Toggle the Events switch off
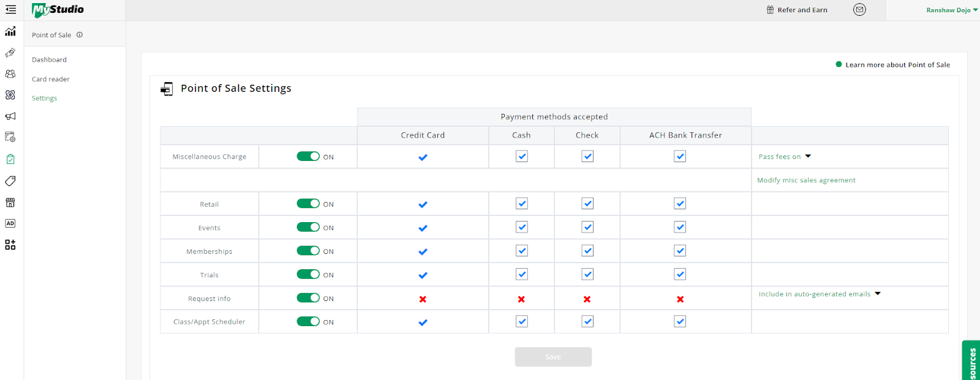This screenshot has width=980, height=380. tap(308, 227)
